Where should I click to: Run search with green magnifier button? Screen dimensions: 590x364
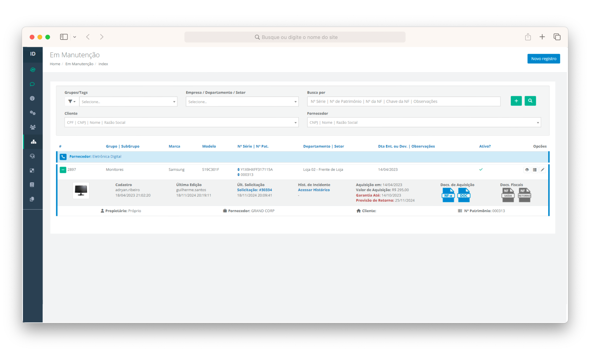coord(530,101)
